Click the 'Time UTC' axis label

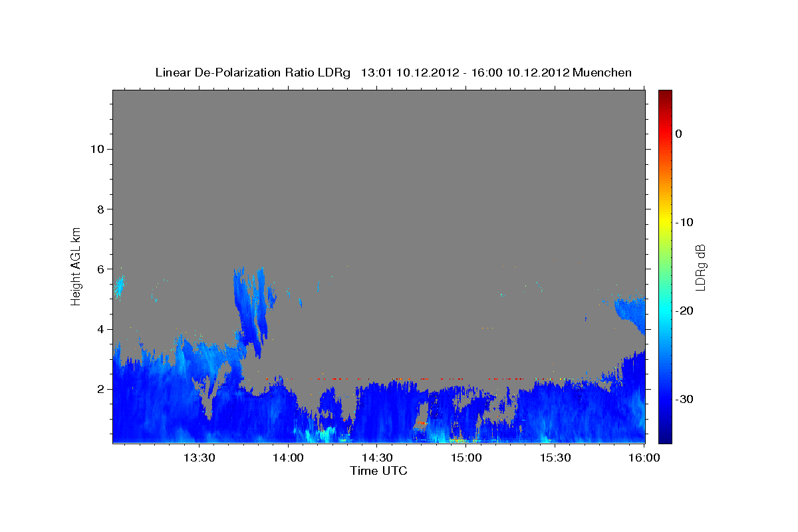378,471
